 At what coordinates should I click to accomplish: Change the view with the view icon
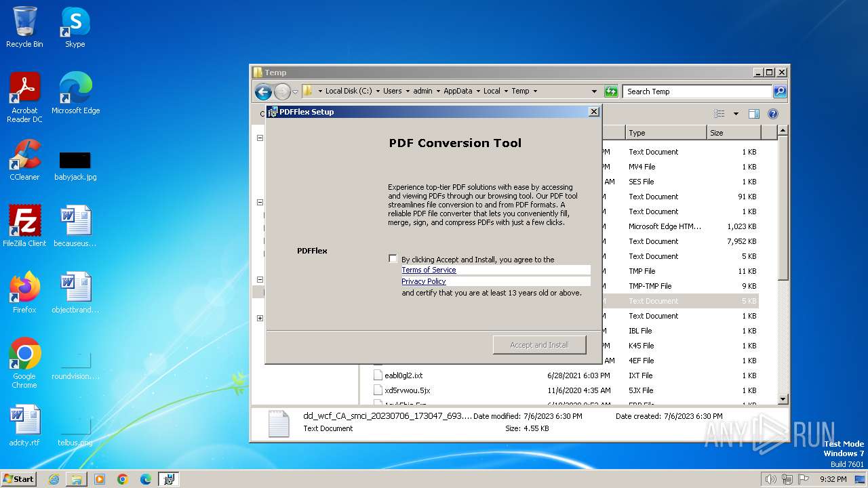(x=719, y=114)
